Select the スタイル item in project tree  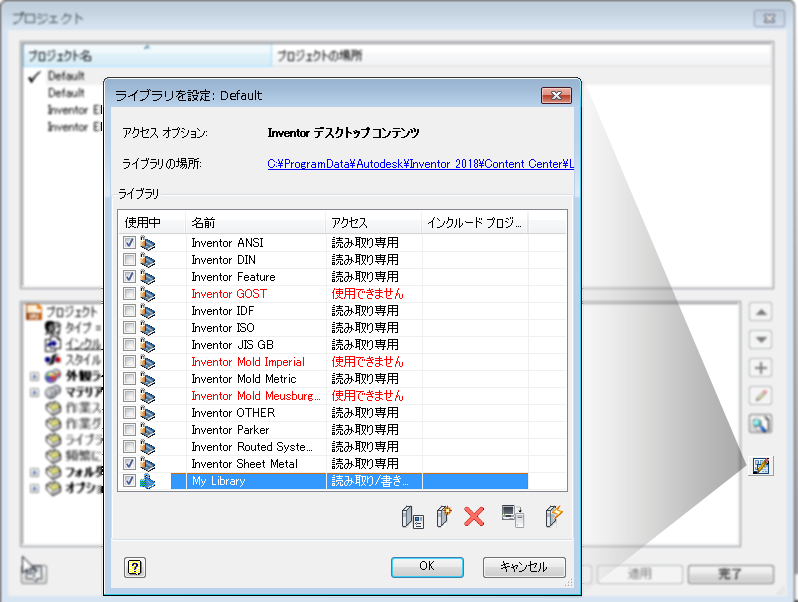click(x=83, y=360)
